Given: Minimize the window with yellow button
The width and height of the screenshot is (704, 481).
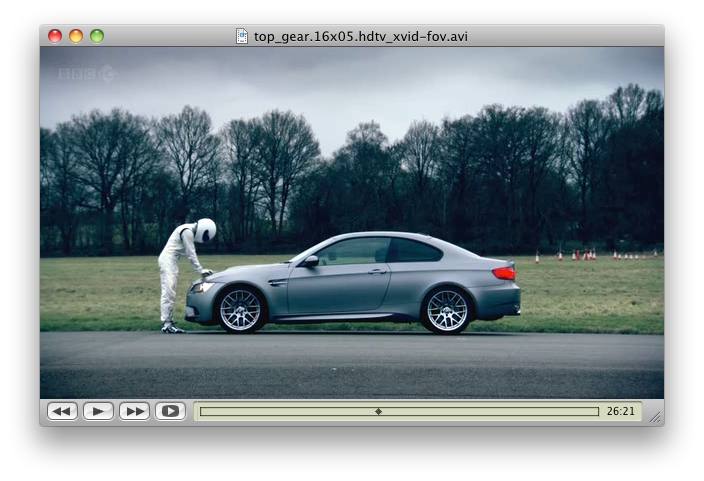Looking at the screenshot, I should point(76,36).
